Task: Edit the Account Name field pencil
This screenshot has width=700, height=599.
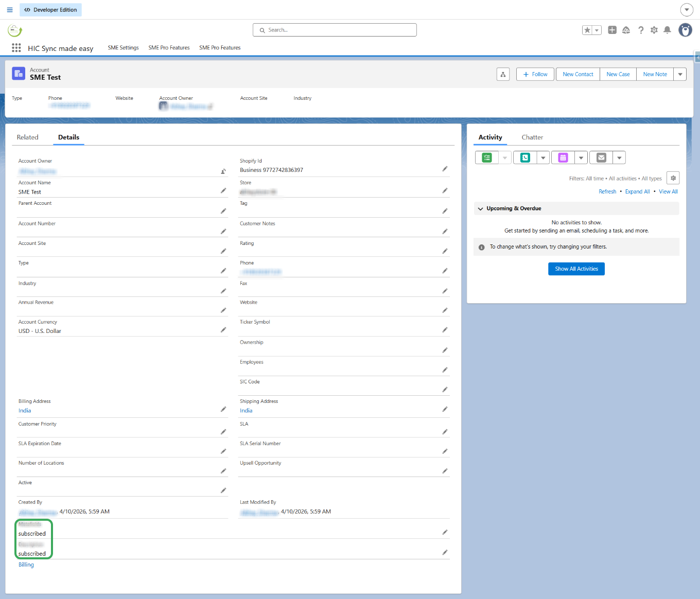Action: pos(223,191)
